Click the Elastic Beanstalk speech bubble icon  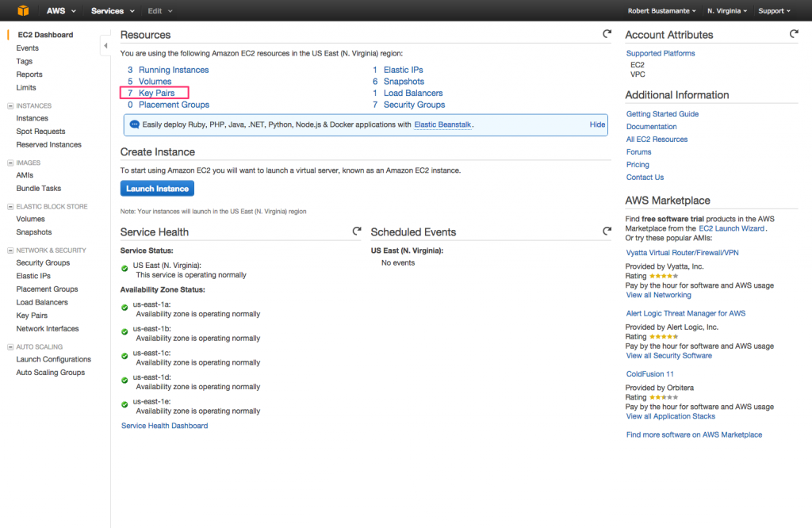pyautogui.click(x=135, y=124)
